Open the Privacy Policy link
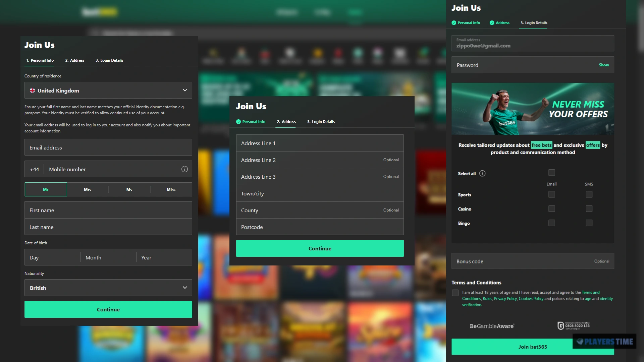644x362 pixels. pyautogui.click(x=505, y=299)
